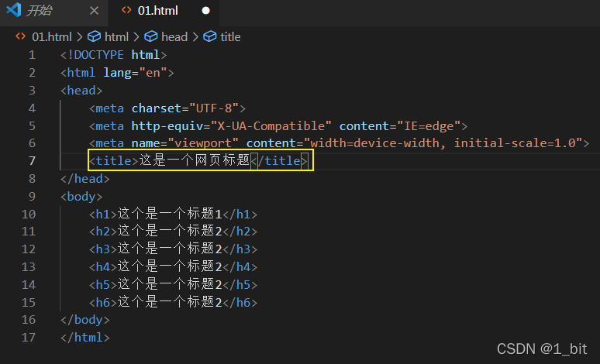This screenshot has width=600, height=364.
Task: Open the html breadcrumb element
Action: click(116, 37)
